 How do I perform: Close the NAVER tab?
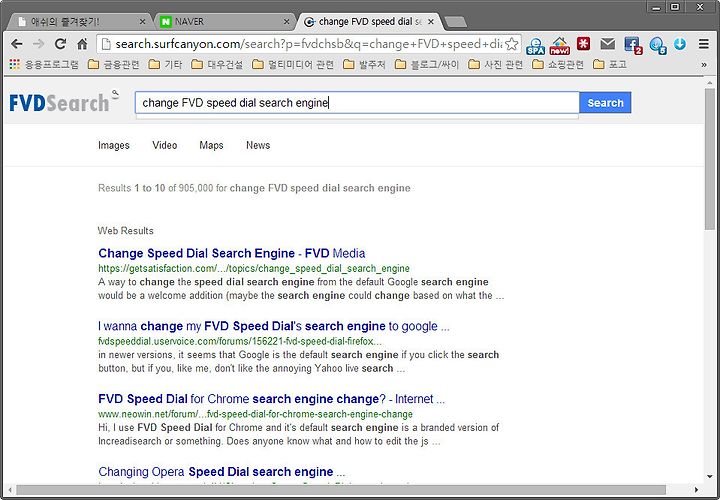(x=287, y=22)
